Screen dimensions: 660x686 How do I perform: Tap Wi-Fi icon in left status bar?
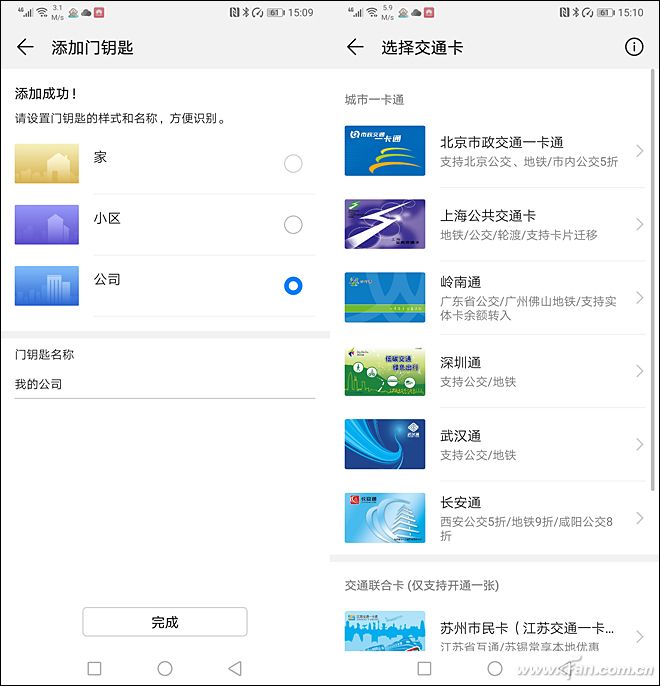pyautogui.click(x=42, y=12)
